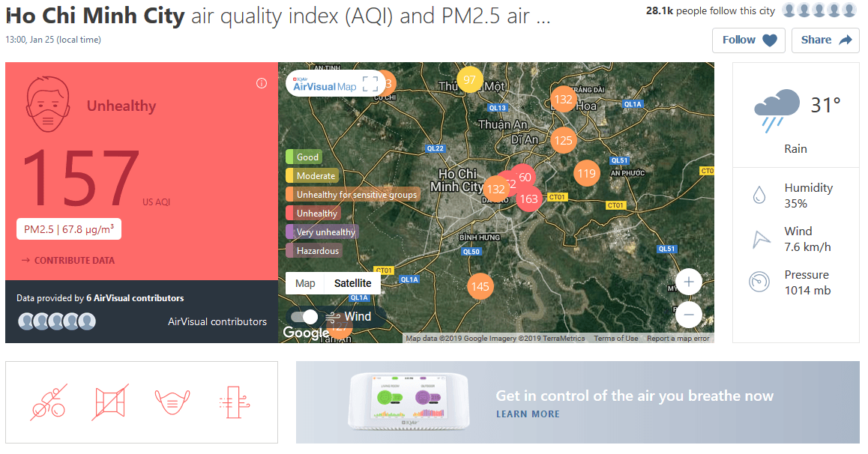The height and width of the screenshot is (454, 868).
Task: Click the purple Very unhealthy legend swatch
Action: pos(289,232)
